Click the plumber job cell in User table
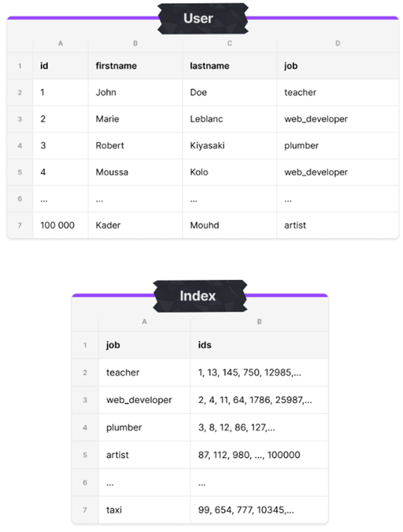 pyautogui.click(x=337, y=146)
